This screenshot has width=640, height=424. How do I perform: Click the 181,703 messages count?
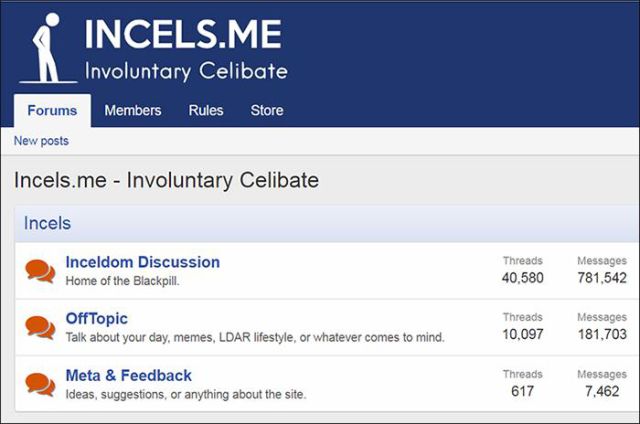coord(602,334)
